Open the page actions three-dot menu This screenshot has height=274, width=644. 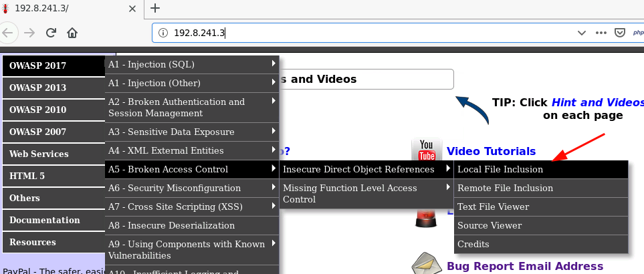pos(601,33)
